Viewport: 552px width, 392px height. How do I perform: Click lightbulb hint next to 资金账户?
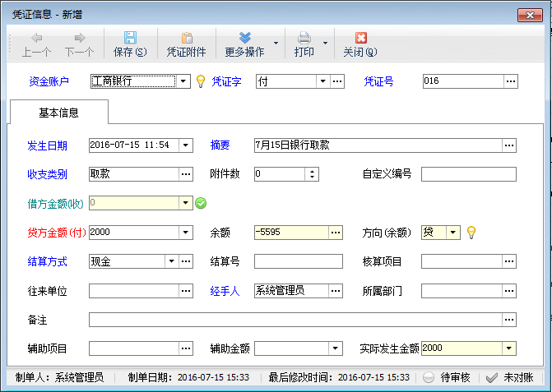[x=199, y=81]
